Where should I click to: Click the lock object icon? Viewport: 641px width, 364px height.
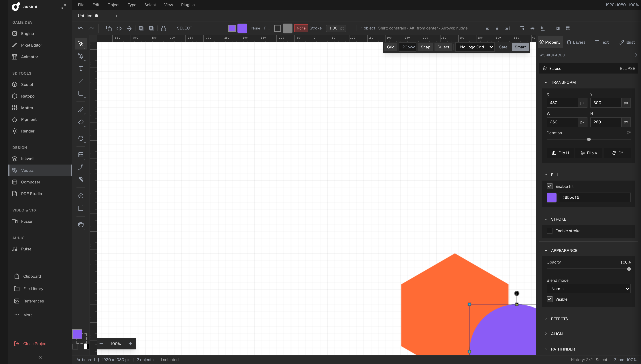163,28
